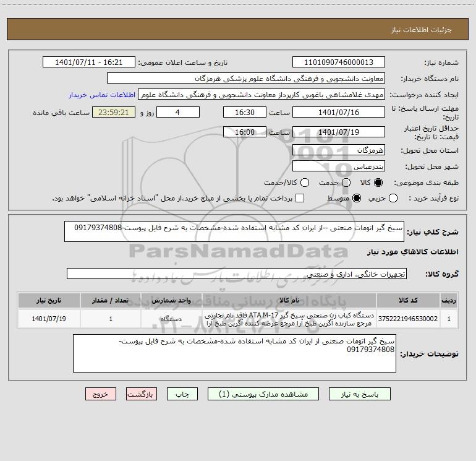Click price validity date 1401/07/19 field
The width and height of the screenshot is (476, 461).
click(x=339, y=132)
